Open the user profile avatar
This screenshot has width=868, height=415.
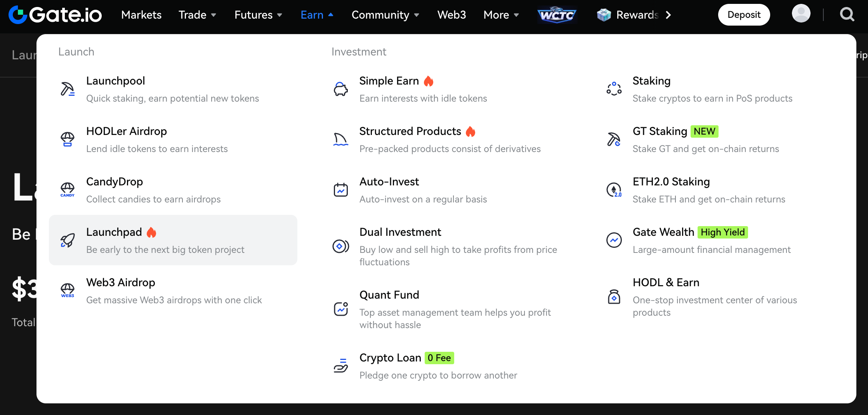(801, 14)
